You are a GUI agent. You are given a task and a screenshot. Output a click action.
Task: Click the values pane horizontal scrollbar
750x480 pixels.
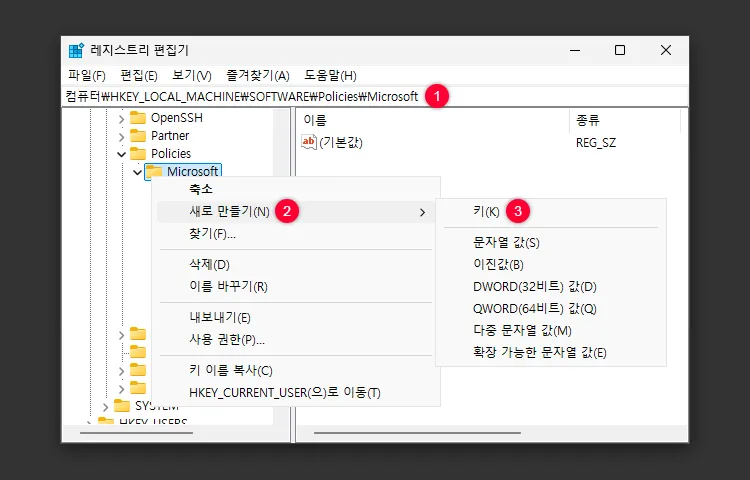[417, 433]
